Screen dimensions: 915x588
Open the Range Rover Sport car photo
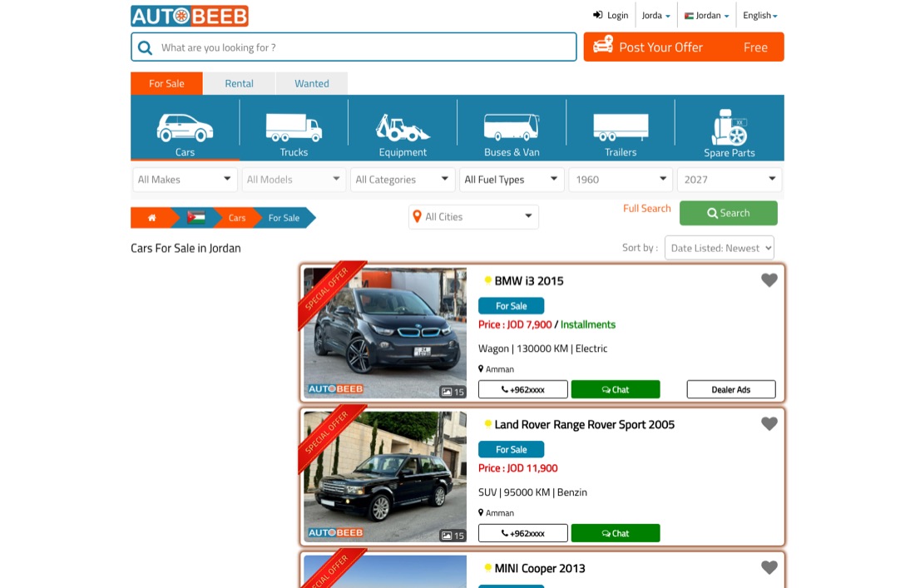point(385,477)
